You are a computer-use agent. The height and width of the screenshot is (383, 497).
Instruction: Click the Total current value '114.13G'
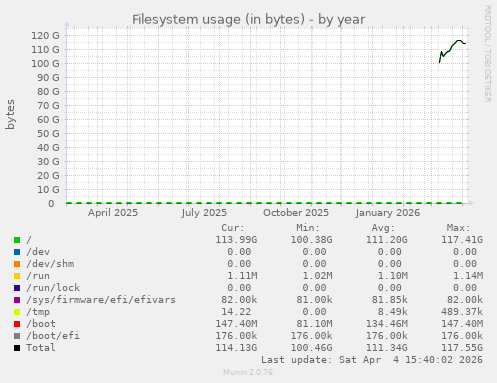[236, 348]
